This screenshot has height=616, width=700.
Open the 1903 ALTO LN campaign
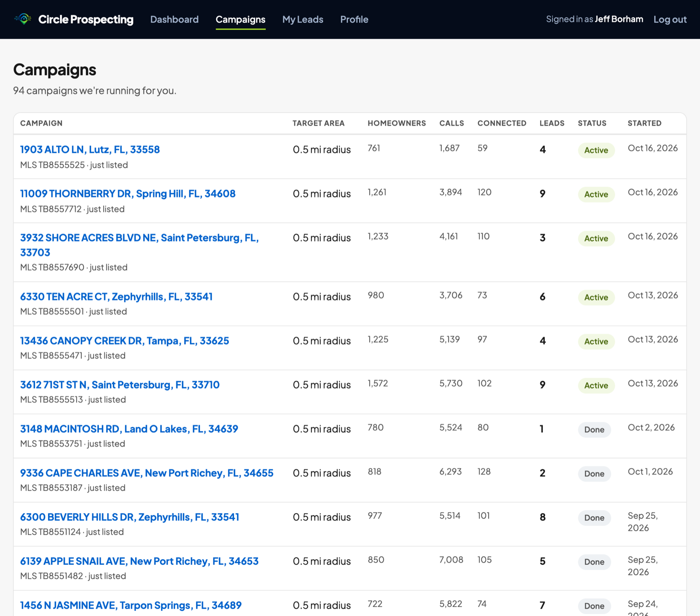pos(90,149)
